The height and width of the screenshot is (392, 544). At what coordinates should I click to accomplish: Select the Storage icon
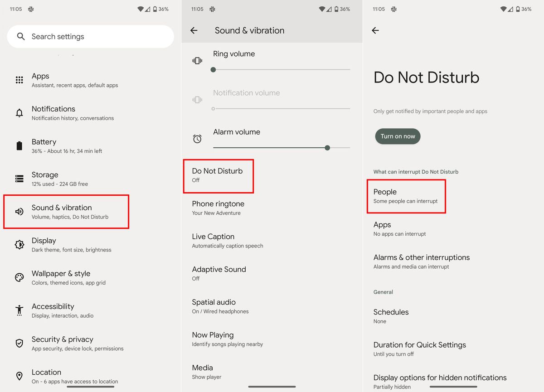tap(19, 179)
